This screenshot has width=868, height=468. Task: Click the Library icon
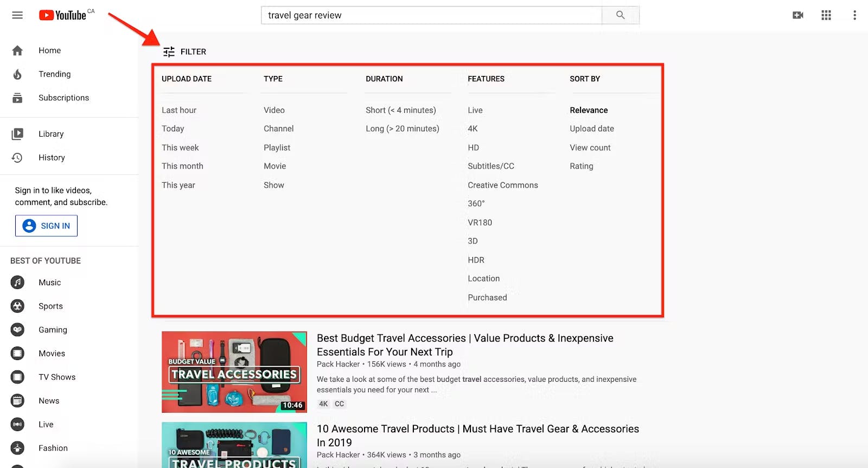[17, 134]
